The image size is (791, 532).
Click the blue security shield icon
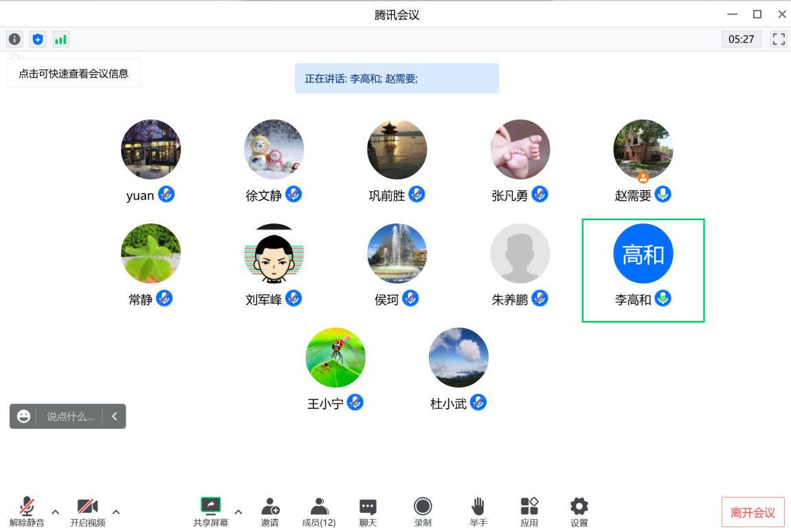[38, 39]
